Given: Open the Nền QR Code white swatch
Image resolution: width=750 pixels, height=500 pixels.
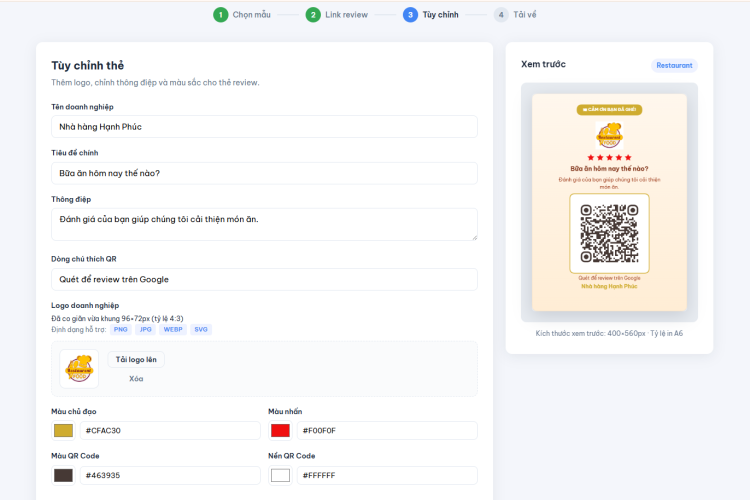Looking at the screenshot, I should [x=280, y=476].
